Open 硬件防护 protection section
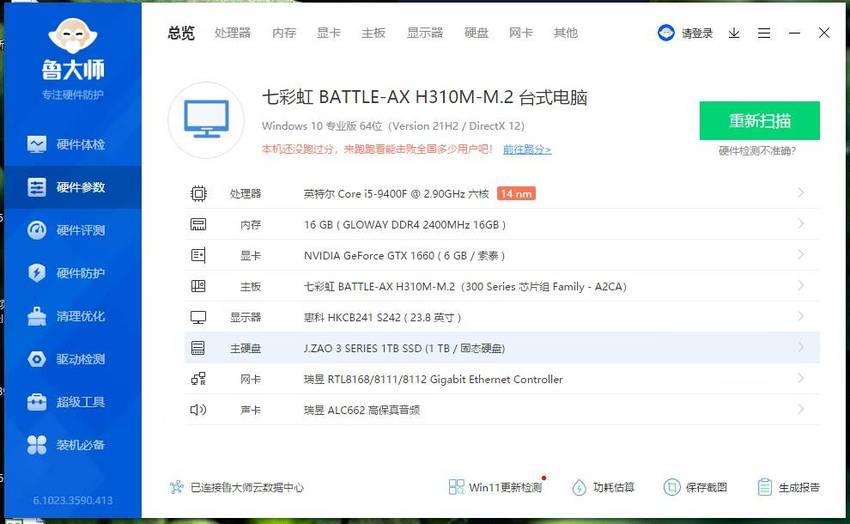This screenshot has width=850, height=524. tap(73, 273)
